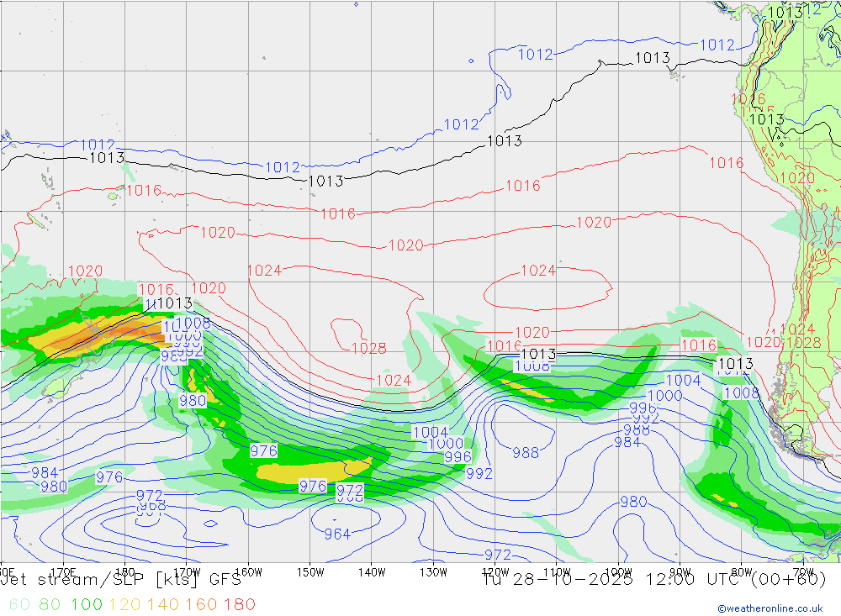Click the '120' yellow legend value
Screen dimensions: 841x616
pos(125,604)
